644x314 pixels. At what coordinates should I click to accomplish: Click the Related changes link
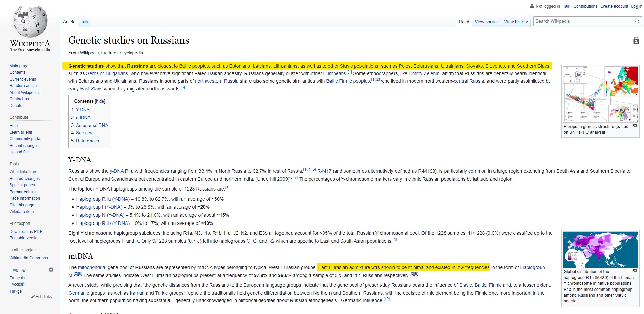pyautogui.click(x=25, y=179)
